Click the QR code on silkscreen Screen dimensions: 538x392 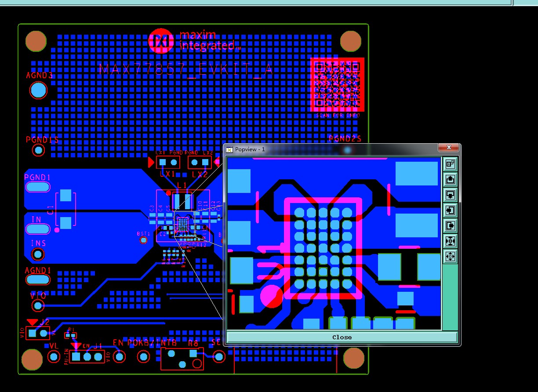(338, 84)
